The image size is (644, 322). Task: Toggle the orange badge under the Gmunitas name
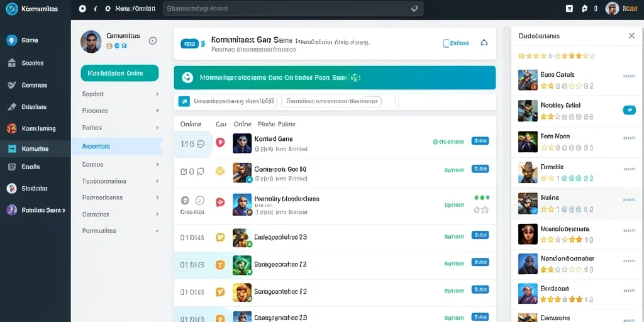coord(109,46)
